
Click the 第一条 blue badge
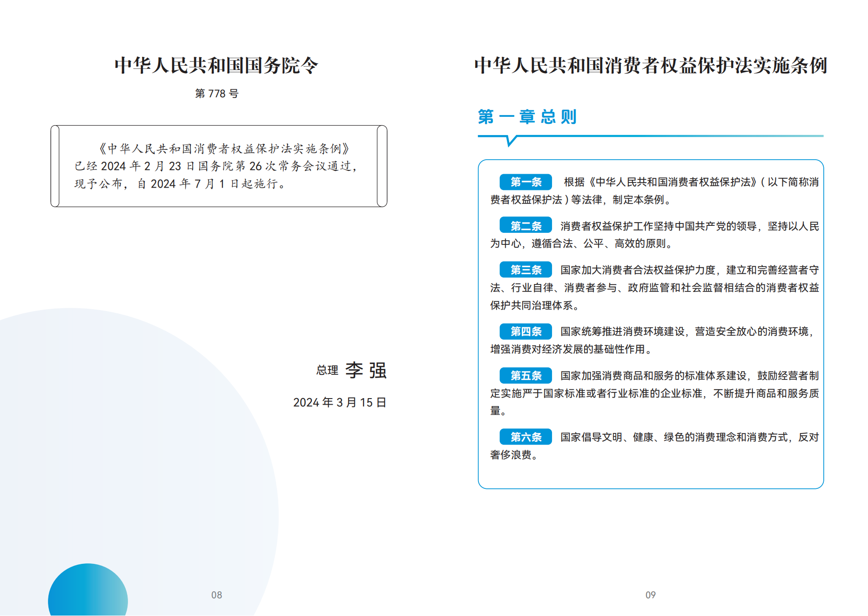pos(525,182)
